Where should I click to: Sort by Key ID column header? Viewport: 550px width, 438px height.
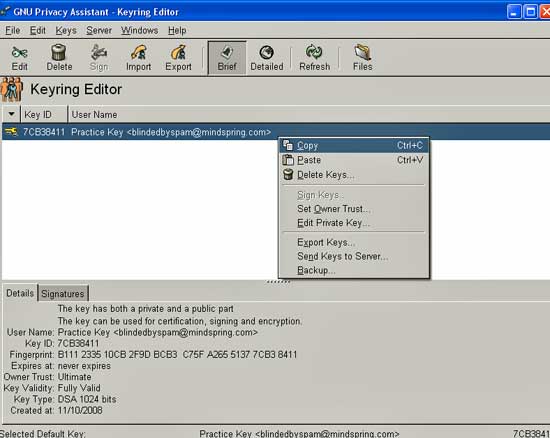click(44, 114)
